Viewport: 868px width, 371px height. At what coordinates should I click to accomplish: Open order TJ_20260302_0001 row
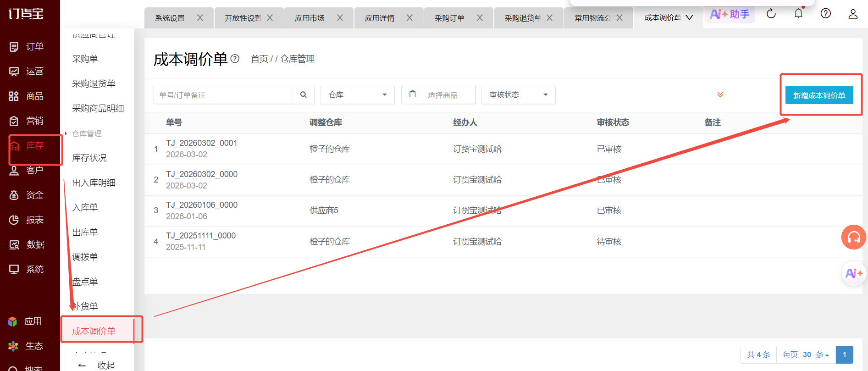[x=503, y=149]
